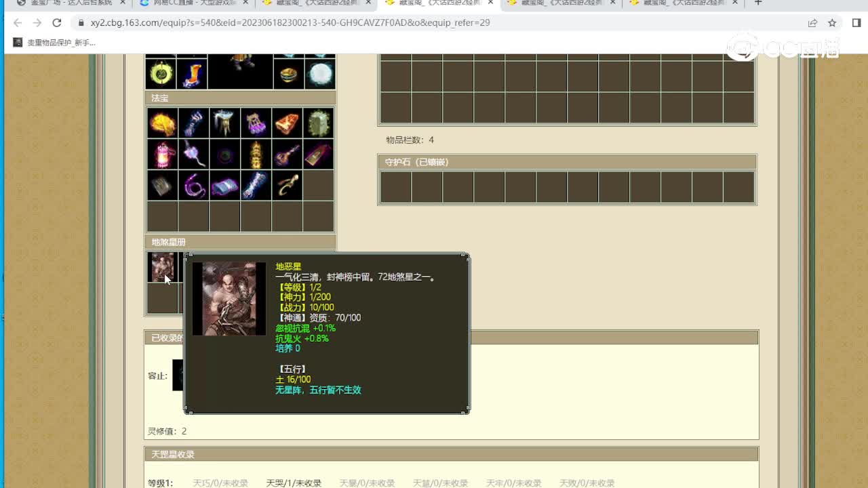Select the orange boot equipment icon
The width and height of the screenshot is (868, 488).
coord(192,73)
